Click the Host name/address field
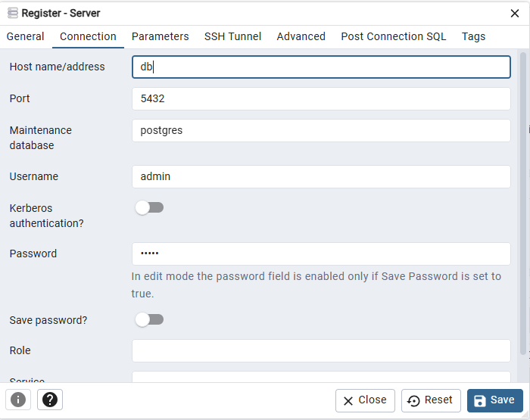 pos(321,67)
